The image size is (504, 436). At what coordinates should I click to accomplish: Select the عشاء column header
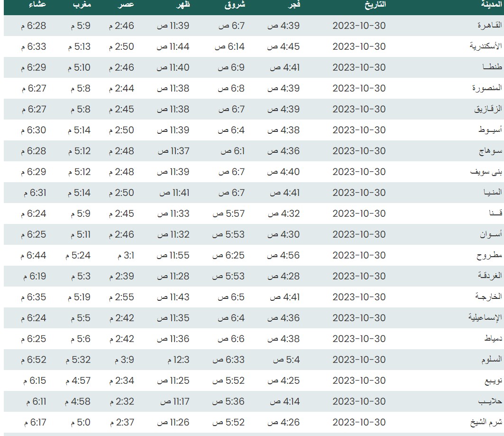[37, 4]
